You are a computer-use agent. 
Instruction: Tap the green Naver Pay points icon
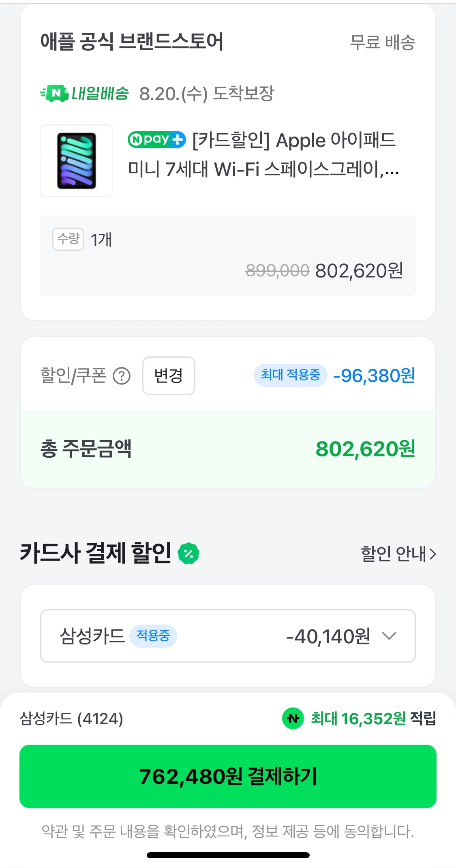pos(293,719)
